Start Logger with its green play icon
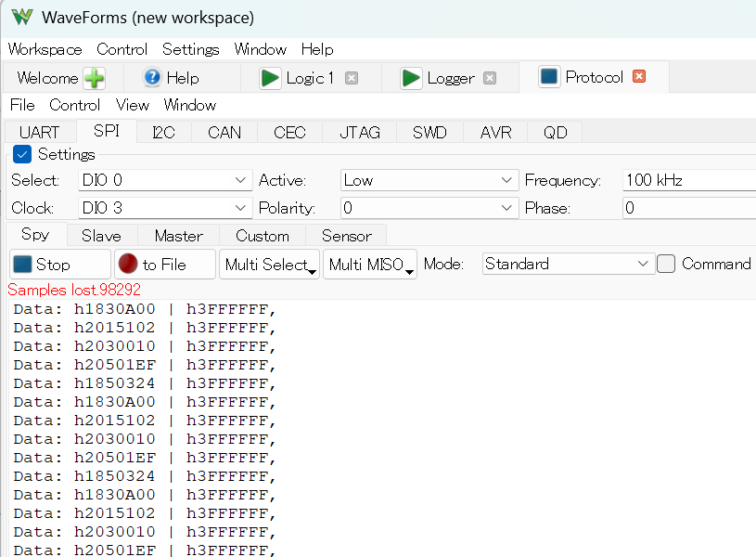756x557 pixels. coord(411,78)
